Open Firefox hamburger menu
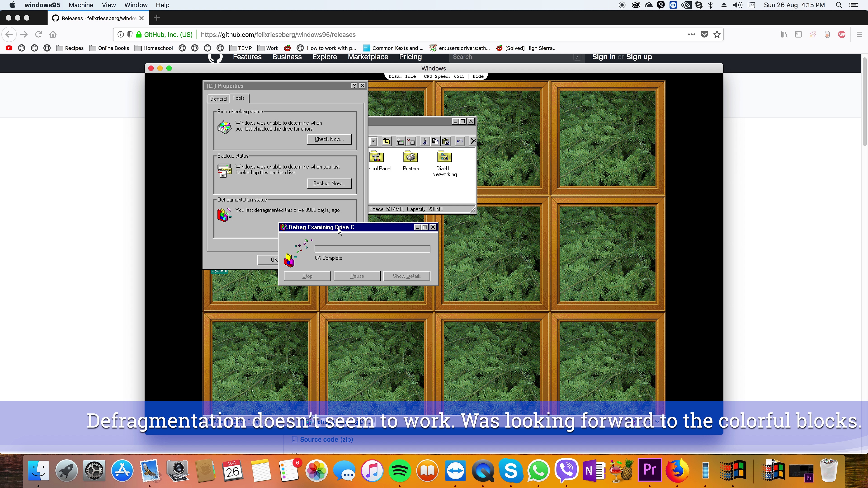Screen dimensions: 868x488 (x=859, y=34)
